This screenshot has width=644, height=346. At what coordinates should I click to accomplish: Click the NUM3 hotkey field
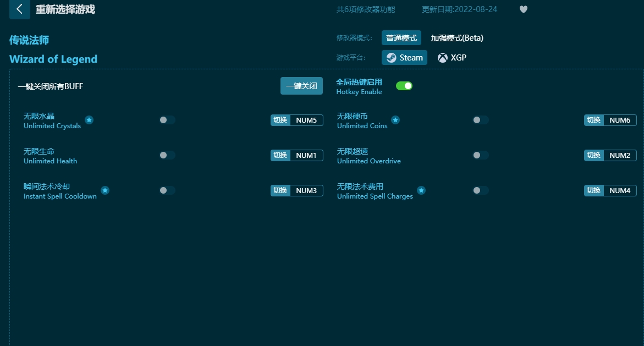point(306,191)
